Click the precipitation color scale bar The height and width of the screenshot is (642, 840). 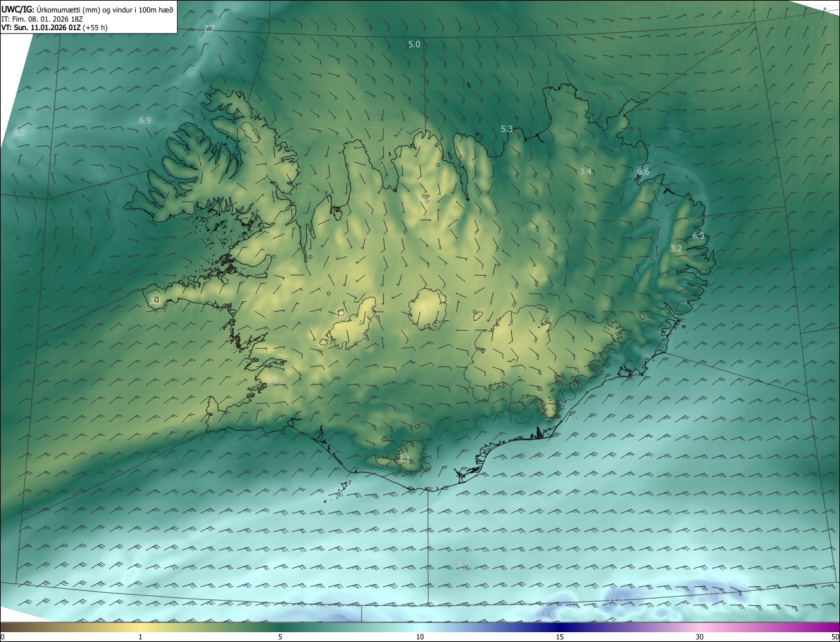420,627
